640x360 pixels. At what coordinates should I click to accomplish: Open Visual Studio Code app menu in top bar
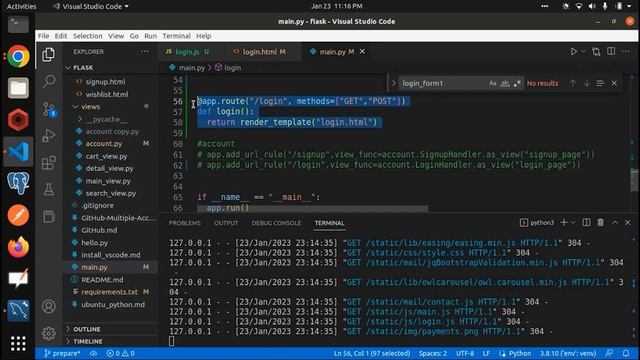click(91, 6)
